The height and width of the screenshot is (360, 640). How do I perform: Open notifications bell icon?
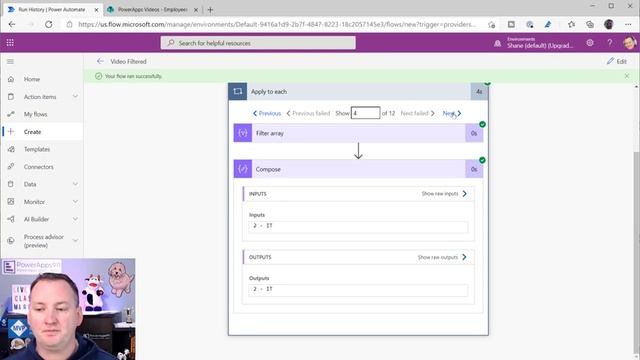click(497, 43)
